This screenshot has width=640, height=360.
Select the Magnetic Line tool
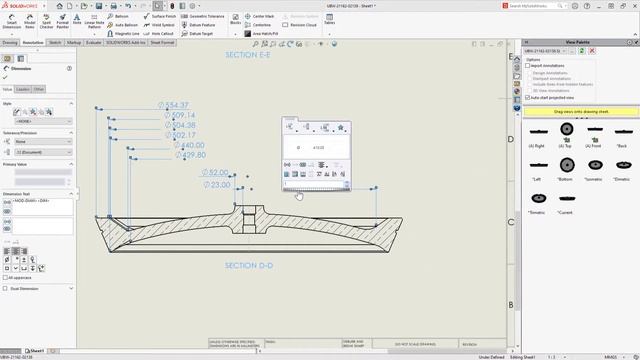click(x=123, y=33)
